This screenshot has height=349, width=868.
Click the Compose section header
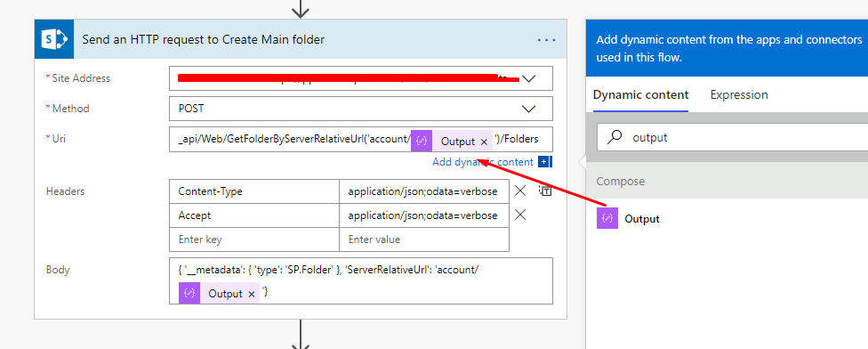point(727,181)
